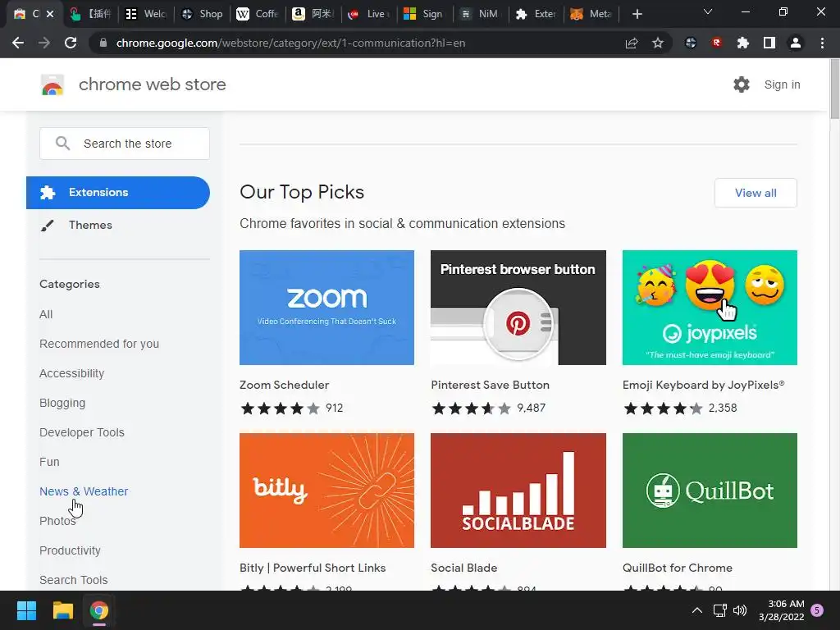840x630 pixels.
Task: Open the web store settings gear
Action: coord(742,84)
